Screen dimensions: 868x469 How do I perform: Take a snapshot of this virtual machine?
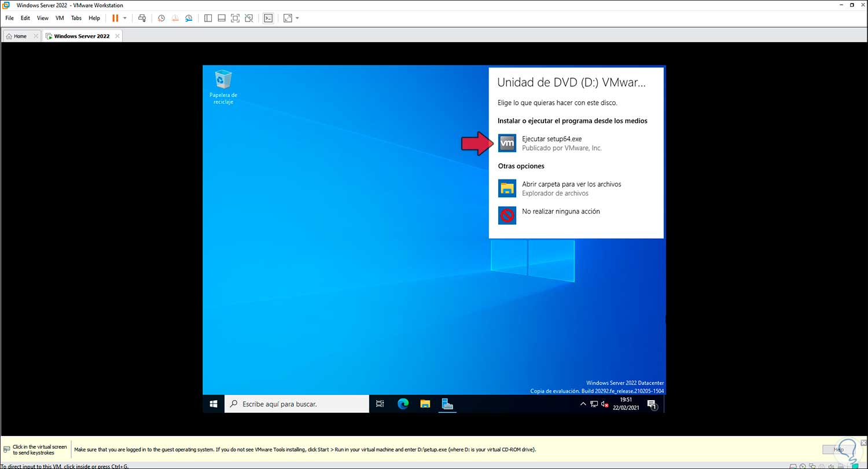click(x=161, y=18)
